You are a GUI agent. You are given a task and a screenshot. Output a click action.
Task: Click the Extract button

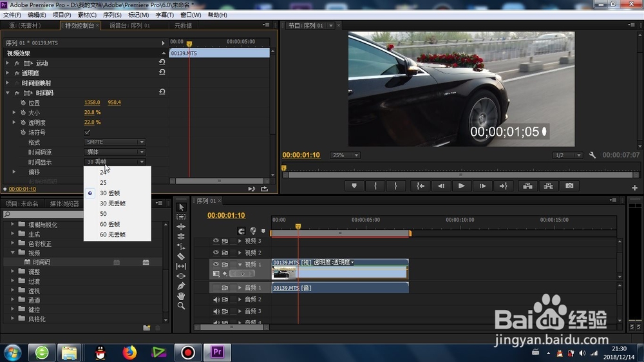point(548,186)
